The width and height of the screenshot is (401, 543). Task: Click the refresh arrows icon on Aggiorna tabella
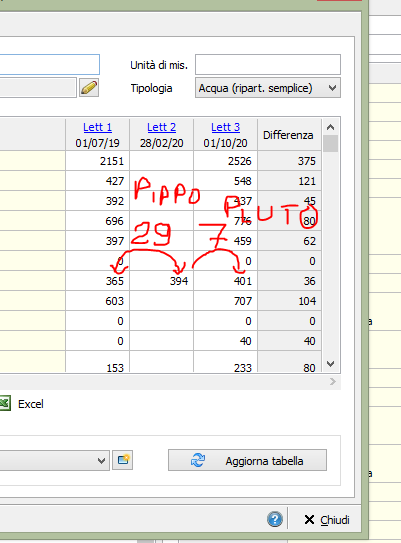[198, 460]
